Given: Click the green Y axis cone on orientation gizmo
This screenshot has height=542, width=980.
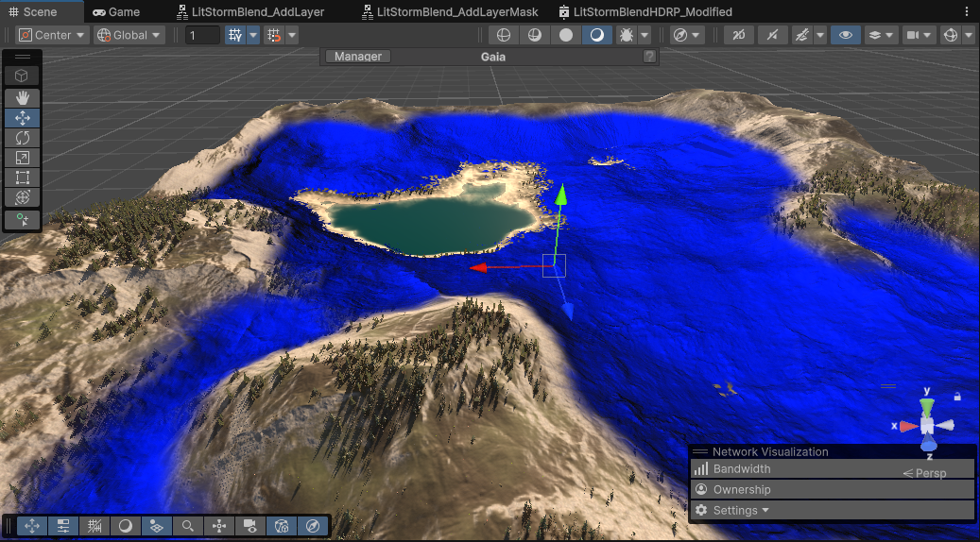Looking at the screenshot, I should (x=927, y=405).
